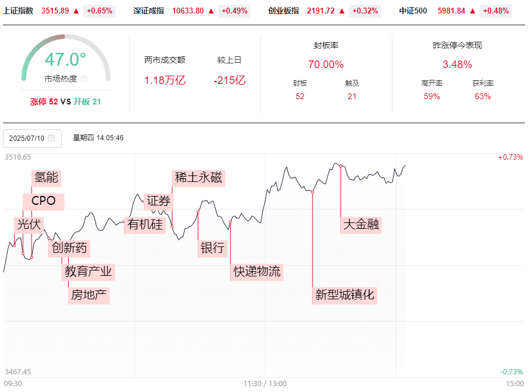Click the question mark icon beside 市场热度
Viewport: 532px width, 392px height.
click(x=83, y=79)
